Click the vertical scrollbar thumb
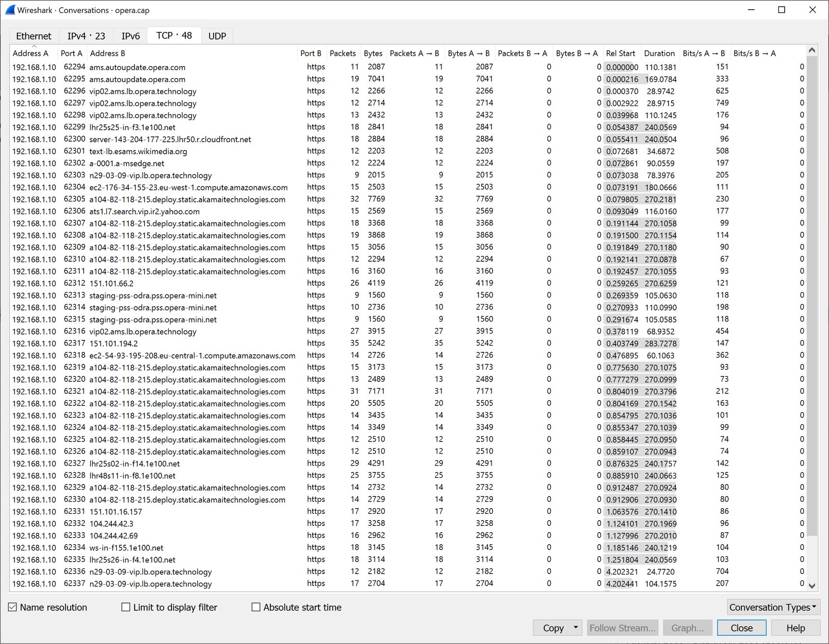 click(x=812, y=295)
